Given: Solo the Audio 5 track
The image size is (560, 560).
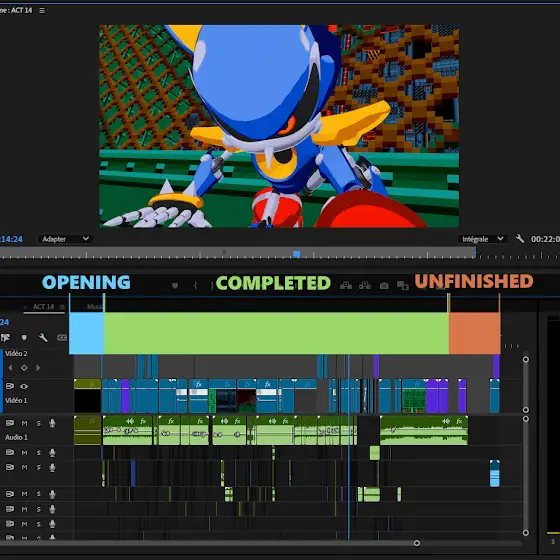Looking at the screenshot, I should (39, 509).
